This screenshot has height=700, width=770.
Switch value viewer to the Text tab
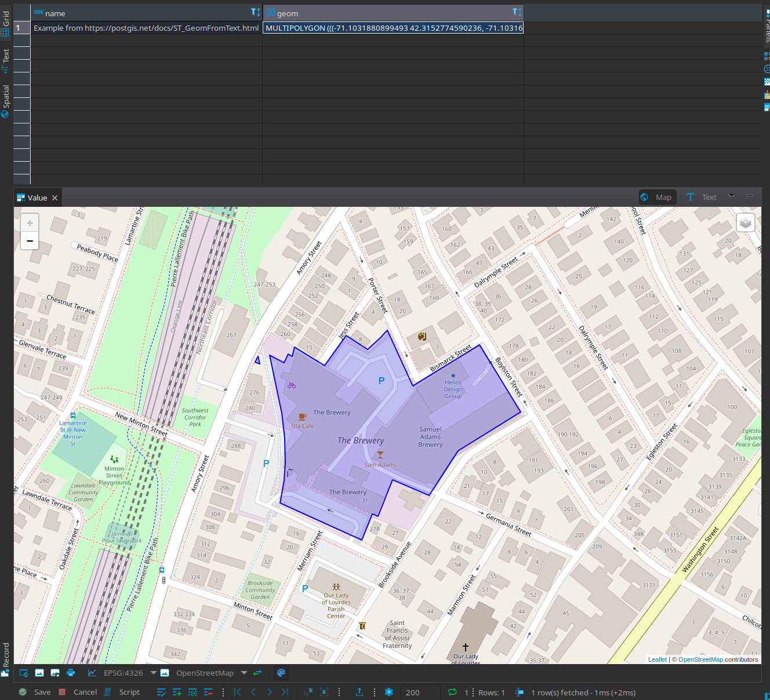(x=702, y=197)
